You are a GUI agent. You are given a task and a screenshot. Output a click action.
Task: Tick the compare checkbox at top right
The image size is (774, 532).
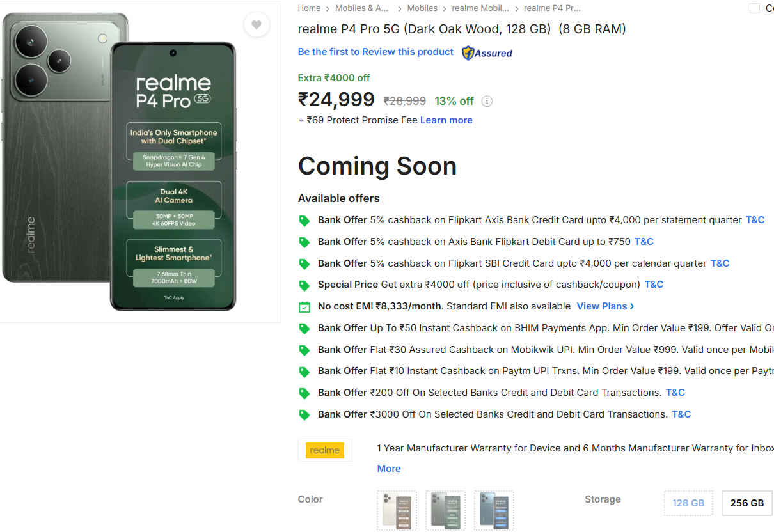(x=755, y=8)
